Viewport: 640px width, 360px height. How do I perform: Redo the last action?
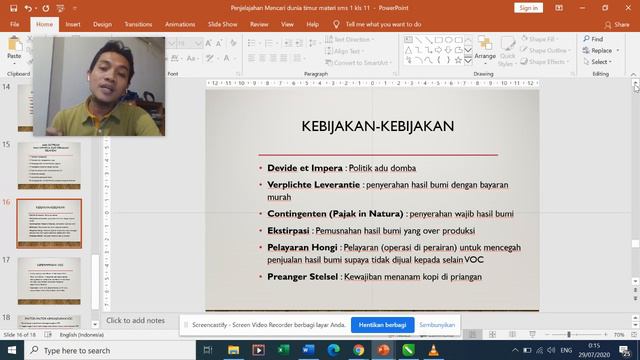tap(45, 8)
